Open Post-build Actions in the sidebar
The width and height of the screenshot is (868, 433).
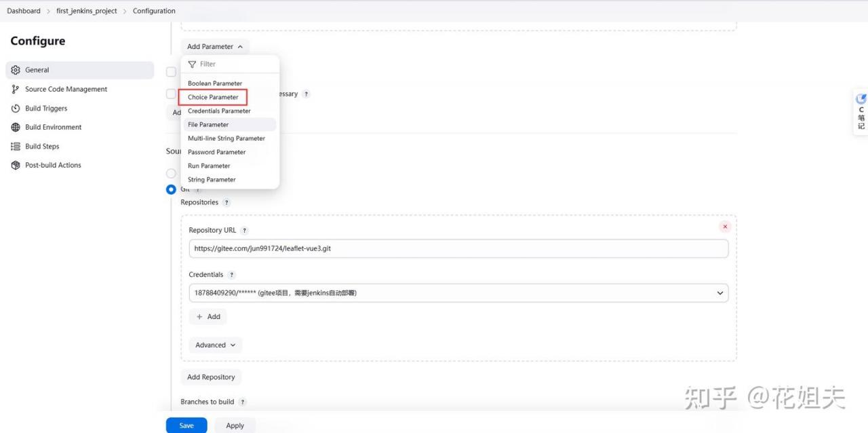click(x=53, y=165)
